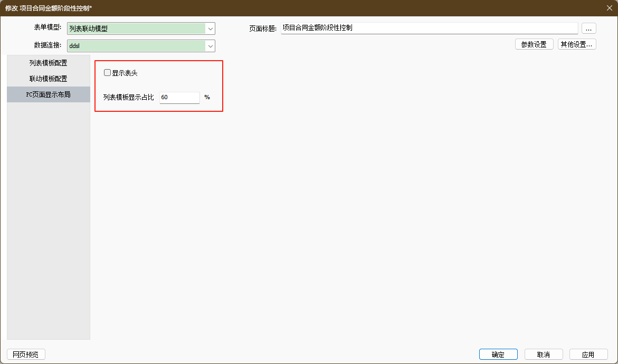Open the 数据连接 dropdown arrow
Screen dimensions: 618x364
(x=211, y=46)
